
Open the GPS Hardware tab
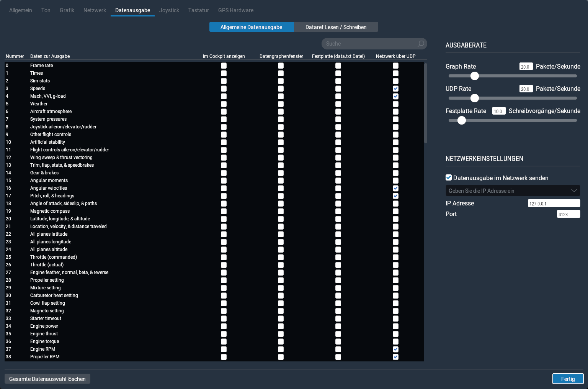tap(236, 10)
